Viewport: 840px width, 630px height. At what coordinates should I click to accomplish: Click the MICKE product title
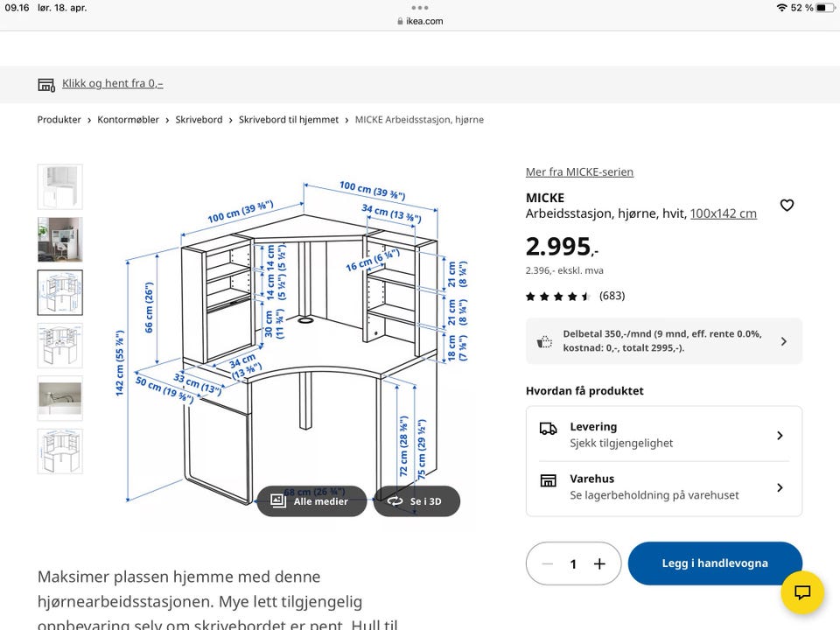(x=545, y=198)
